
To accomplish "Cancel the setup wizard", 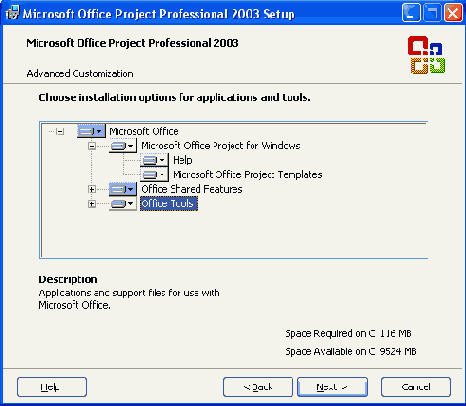I will coord(416,387).
